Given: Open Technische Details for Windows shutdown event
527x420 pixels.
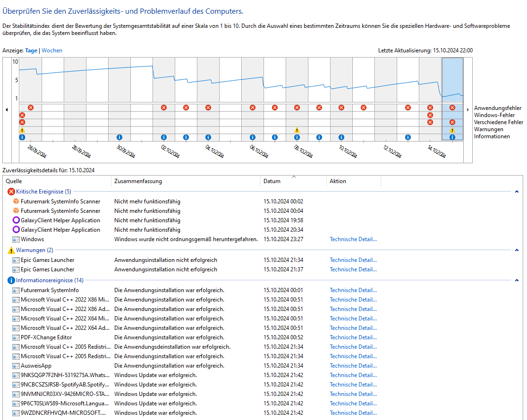Looking at the screenshot, I should pyautogui.click(x=353, y=239).
